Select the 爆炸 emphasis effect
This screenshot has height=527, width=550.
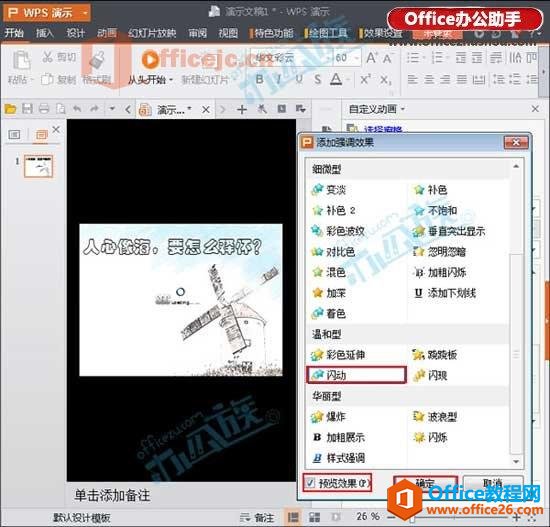coord(329,417)
